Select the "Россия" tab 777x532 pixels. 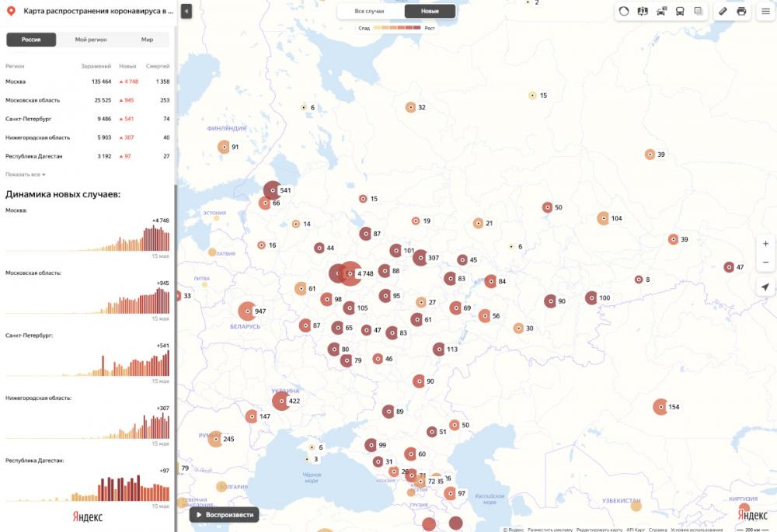click(31, 40)
